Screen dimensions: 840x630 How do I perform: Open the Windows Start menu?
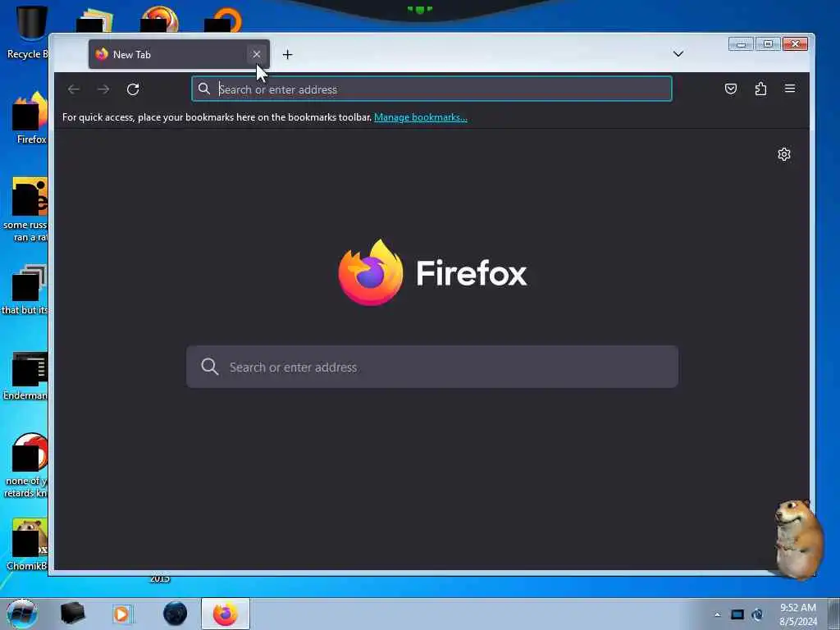click(x=21, y=614)
